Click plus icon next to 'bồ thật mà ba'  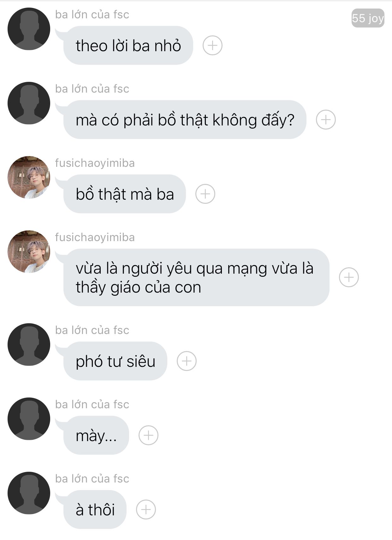(205, 194)
